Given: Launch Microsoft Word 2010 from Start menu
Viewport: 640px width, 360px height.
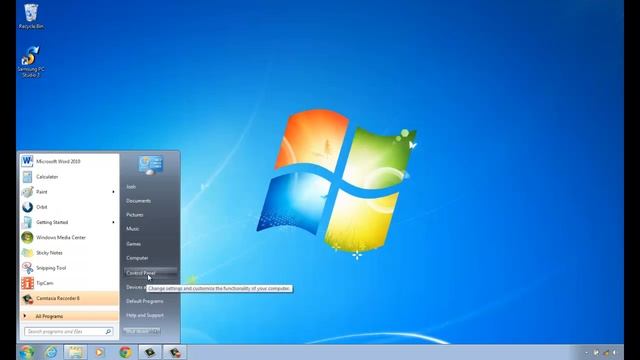Looking at the screenshot, I should (x=69, y=161).
